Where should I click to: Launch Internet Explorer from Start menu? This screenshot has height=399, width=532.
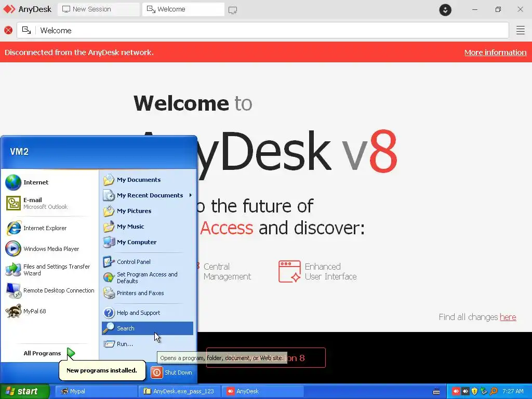click(x=50, y=228)
